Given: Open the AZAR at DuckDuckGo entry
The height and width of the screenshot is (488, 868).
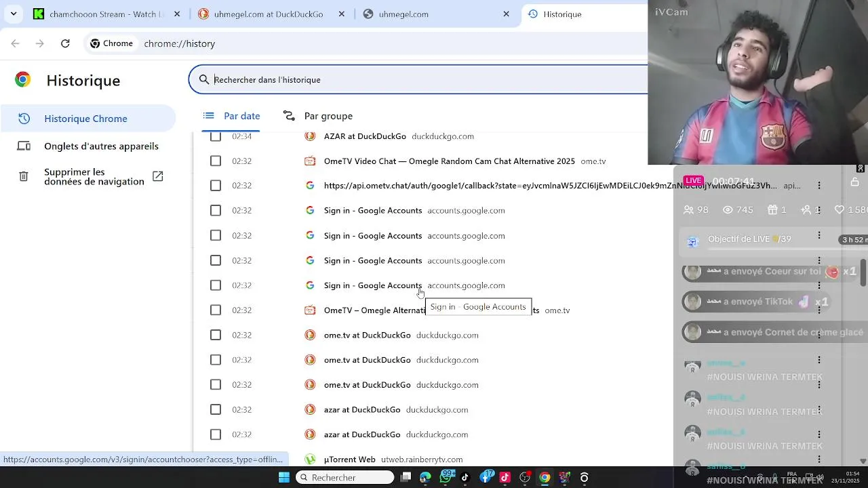Looking at the screenshot, I should tap(365, 136).
